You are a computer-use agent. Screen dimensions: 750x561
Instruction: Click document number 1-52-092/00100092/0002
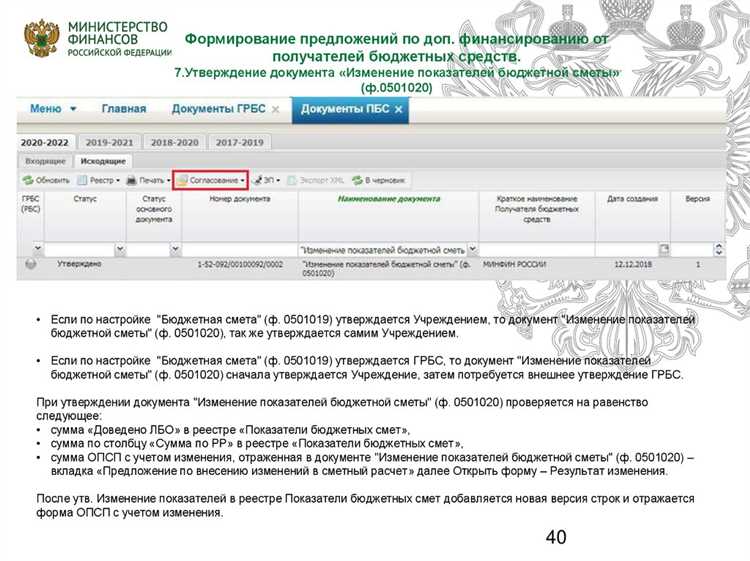240,264
